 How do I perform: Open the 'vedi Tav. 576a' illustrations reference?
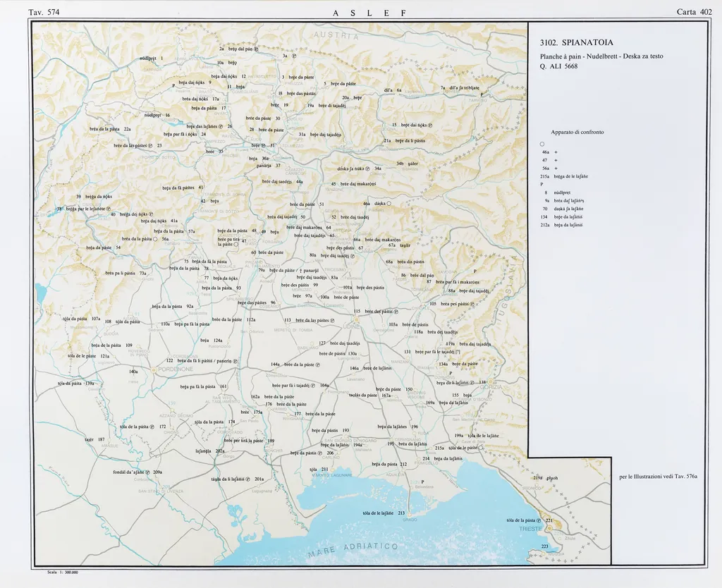(657, 477)
